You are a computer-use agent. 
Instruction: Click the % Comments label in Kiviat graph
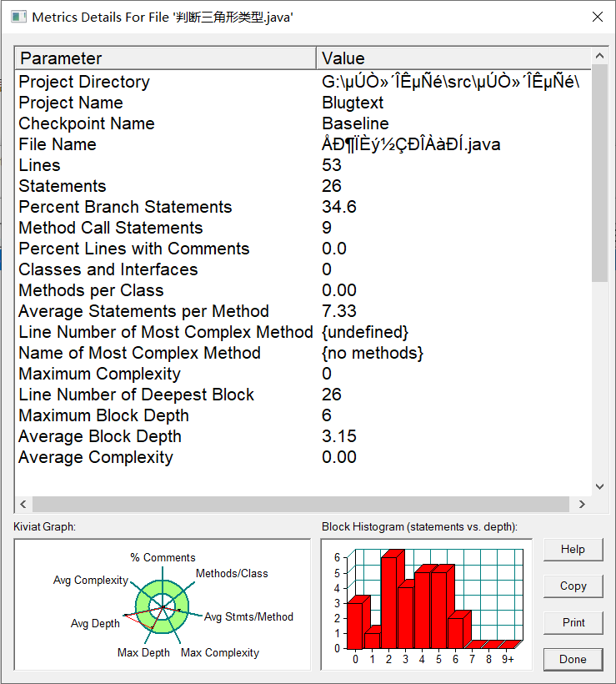(x=163, y=557)
